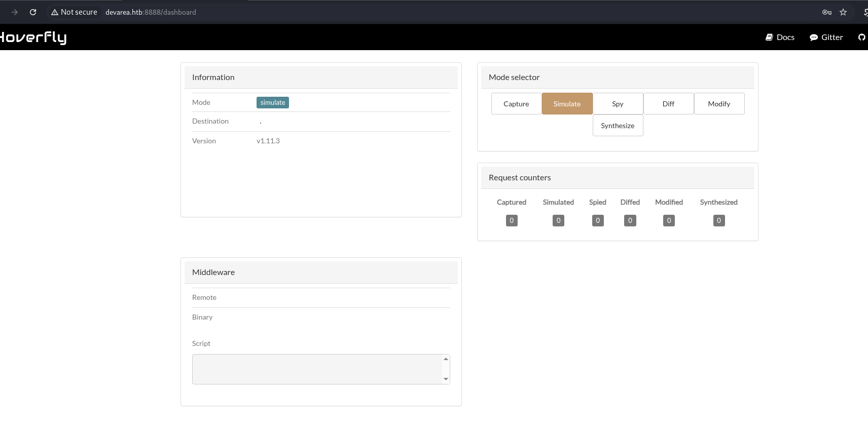Click the Diffed counter badge
The width and height of the screenshot is (868, 429).
(x=630, y=220)
